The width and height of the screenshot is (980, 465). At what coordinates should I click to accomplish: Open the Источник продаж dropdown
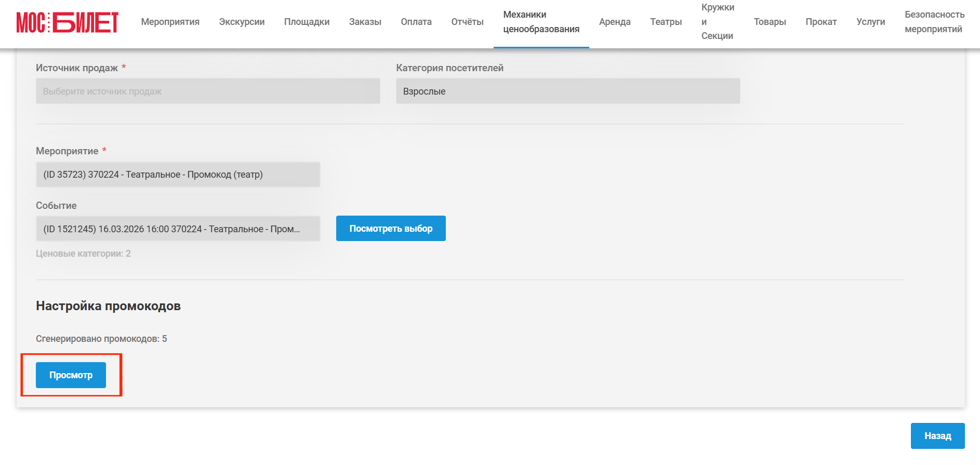click(208, 91)
